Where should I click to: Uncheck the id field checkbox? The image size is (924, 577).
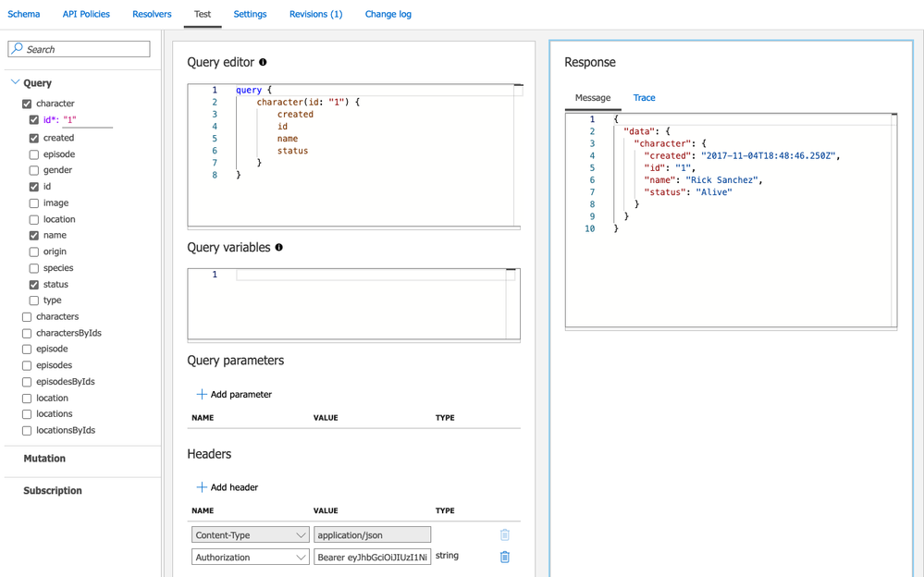point(33,187)
